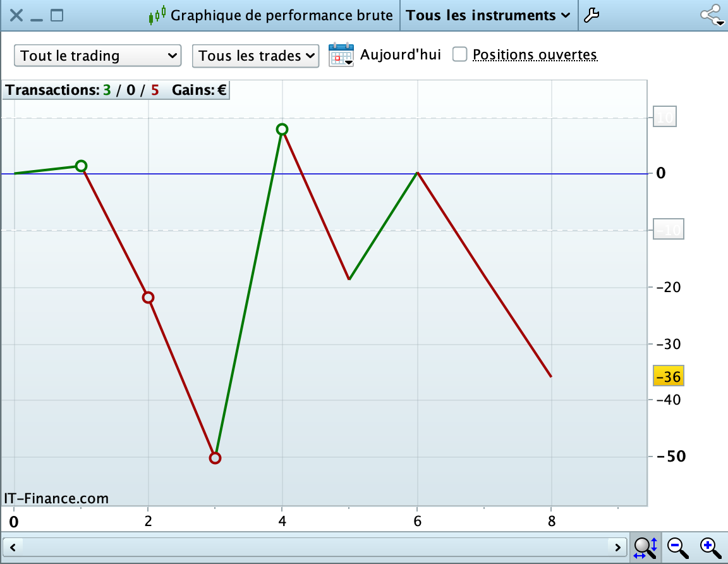Close the performance chart window
This screenshot has height=564, width=728.
pyautogui.click(x=16, y=15)
